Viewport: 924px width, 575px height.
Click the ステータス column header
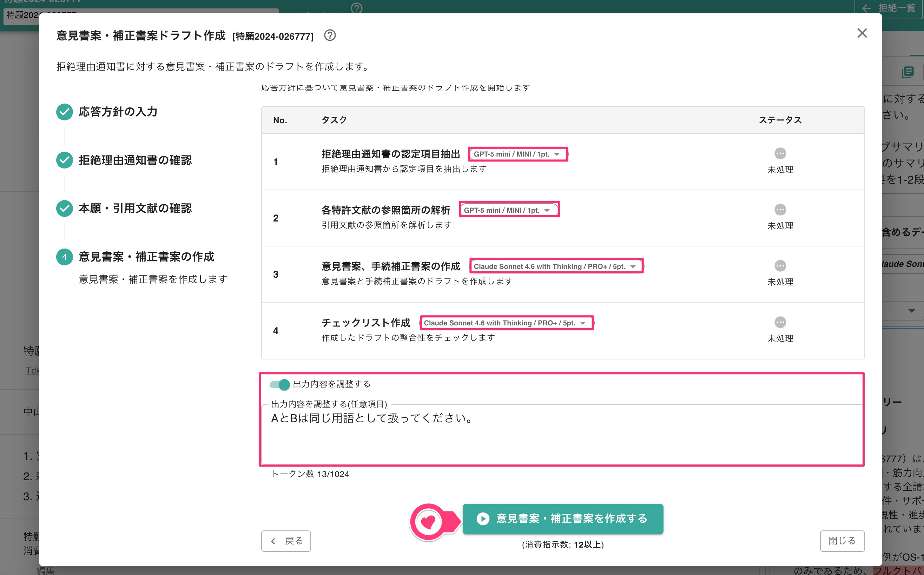point(780,120)
